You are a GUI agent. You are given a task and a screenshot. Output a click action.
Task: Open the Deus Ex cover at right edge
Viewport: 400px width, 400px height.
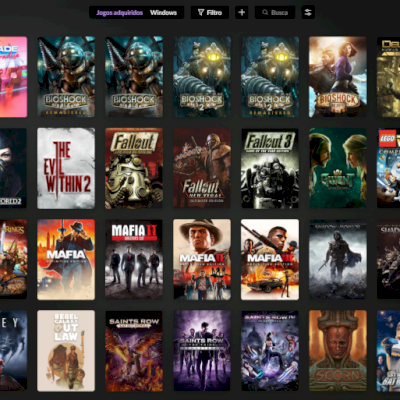click(389, 77)
